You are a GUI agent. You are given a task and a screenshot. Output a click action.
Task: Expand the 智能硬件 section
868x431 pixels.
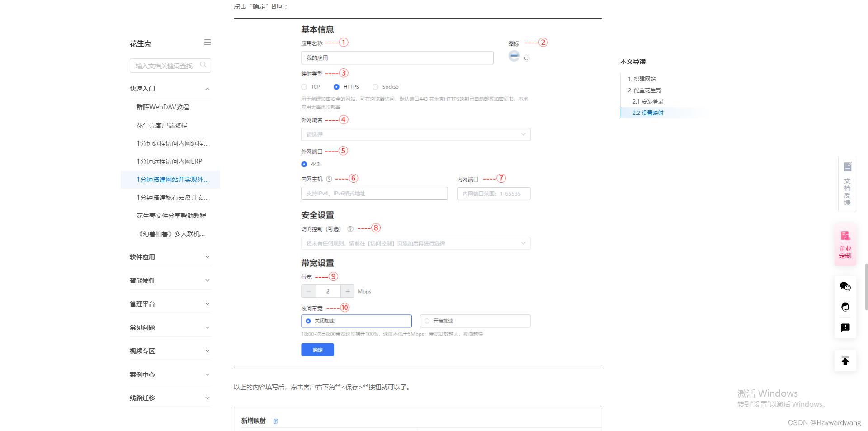click(x=170, y=280)
